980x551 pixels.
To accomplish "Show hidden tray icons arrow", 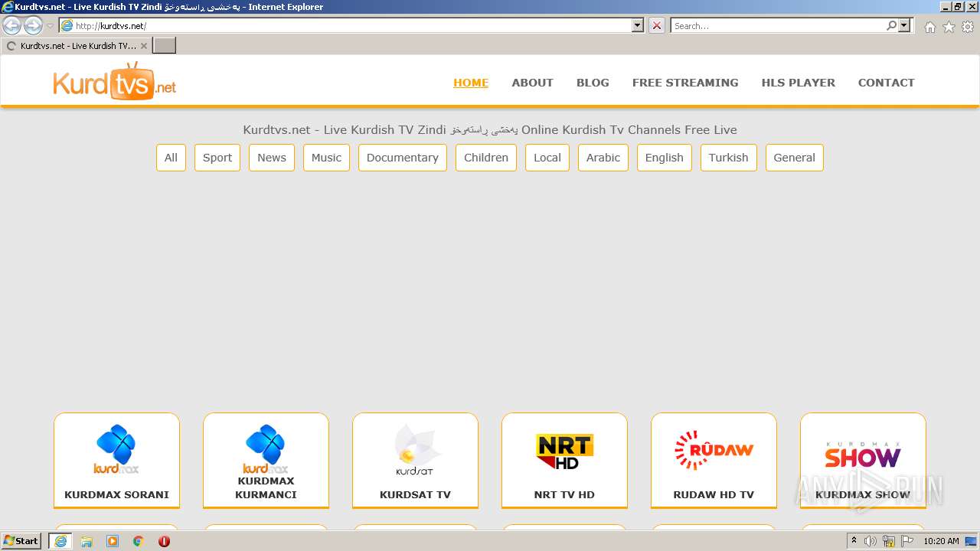I will 854,541.
